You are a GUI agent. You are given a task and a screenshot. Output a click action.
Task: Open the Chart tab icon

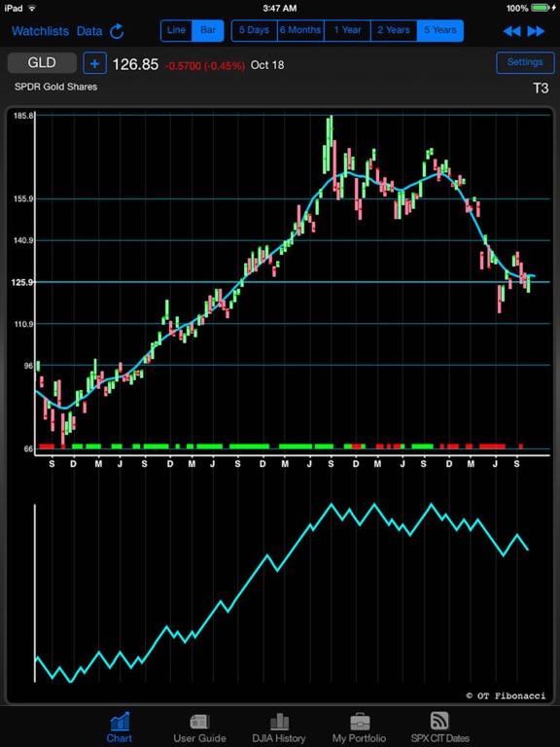(119, 722)
